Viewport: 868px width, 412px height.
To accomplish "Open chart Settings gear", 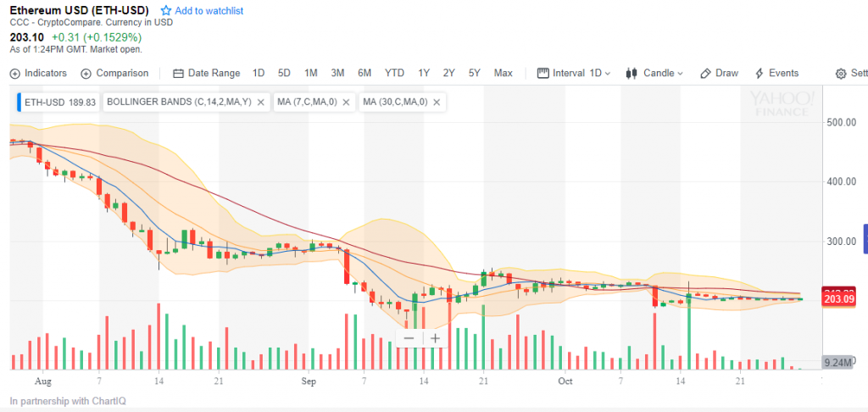I will [x=841, y=74].
